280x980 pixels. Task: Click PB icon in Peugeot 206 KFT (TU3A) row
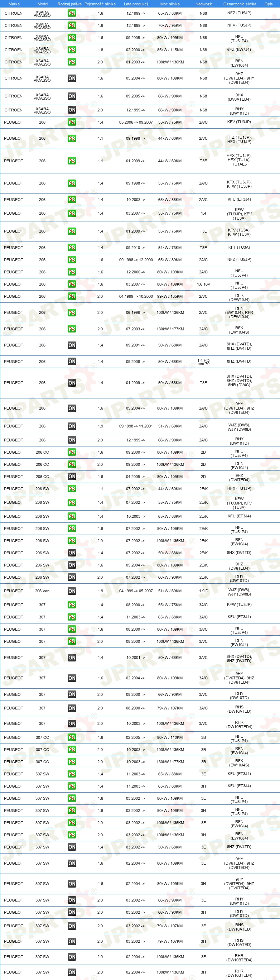pos(72,248)
